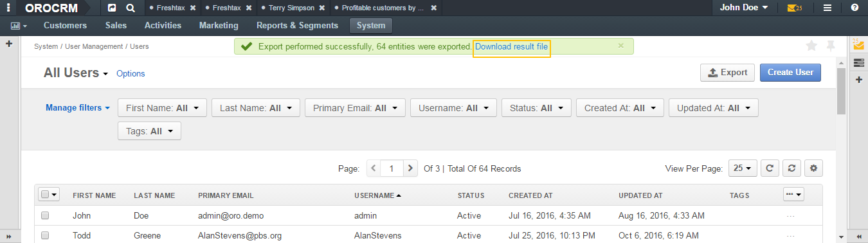The height and width of the screenshot is (243, 868).
Task: Open the sidebar email widget icon
Action: pos(858,44)
